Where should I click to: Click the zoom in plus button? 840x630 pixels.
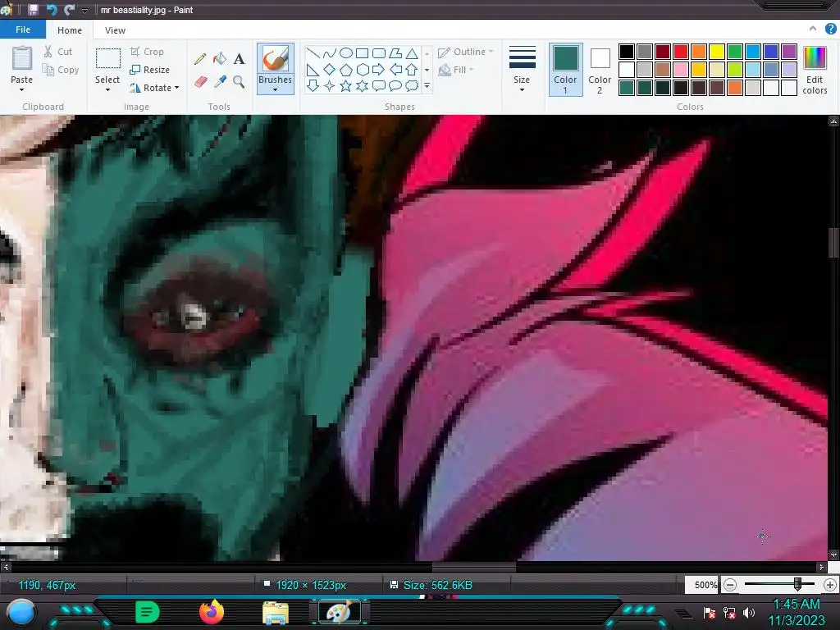(x=830, y=585)
